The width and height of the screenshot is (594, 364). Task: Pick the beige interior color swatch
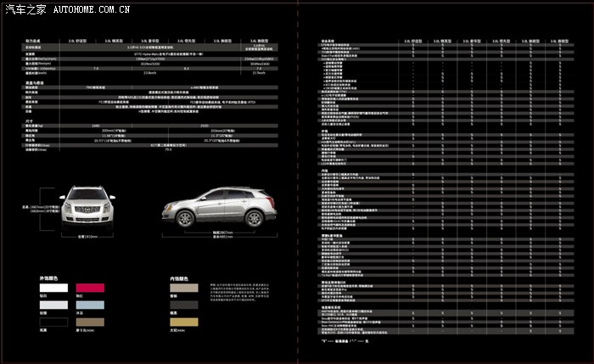tap(183, 288)
